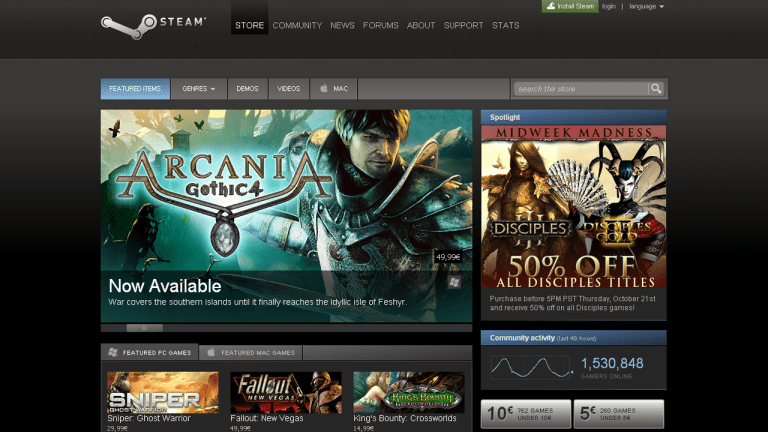Open the Support page

point(463,25)
